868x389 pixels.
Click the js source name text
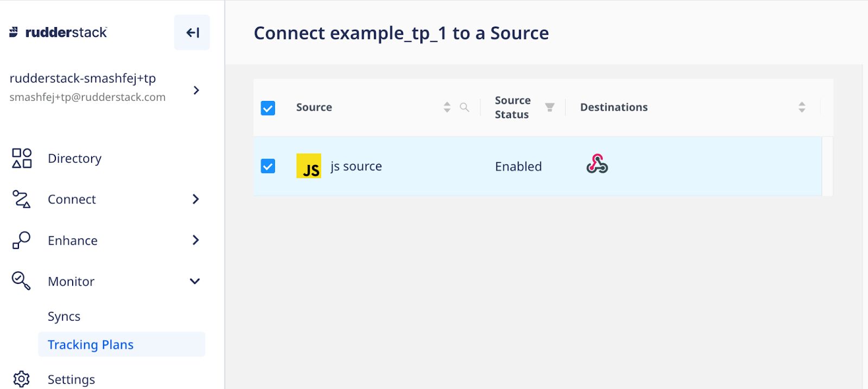pyautogui.click(x=356, y=167)
